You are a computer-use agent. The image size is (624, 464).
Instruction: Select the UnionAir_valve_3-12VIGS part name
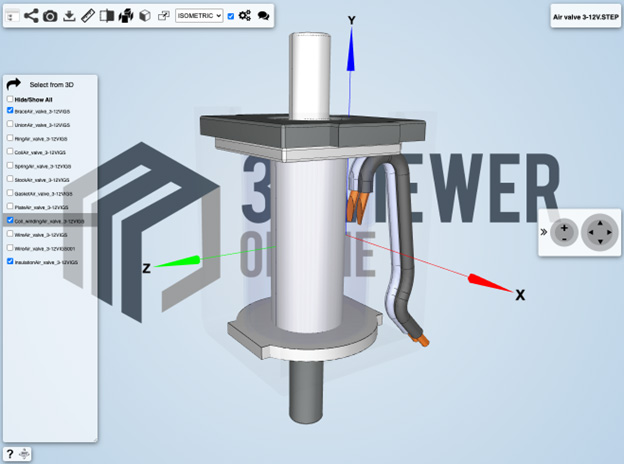42,125
